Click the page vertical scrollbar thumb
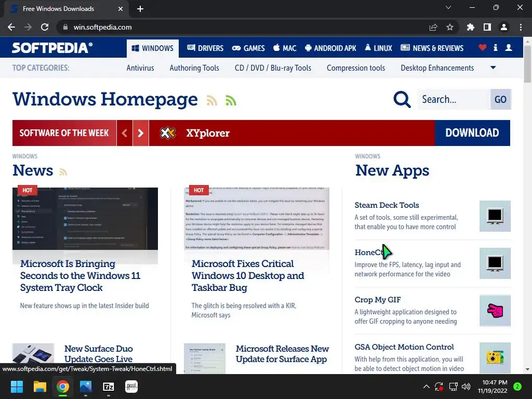The image size is (532, 399). (528, 63)
